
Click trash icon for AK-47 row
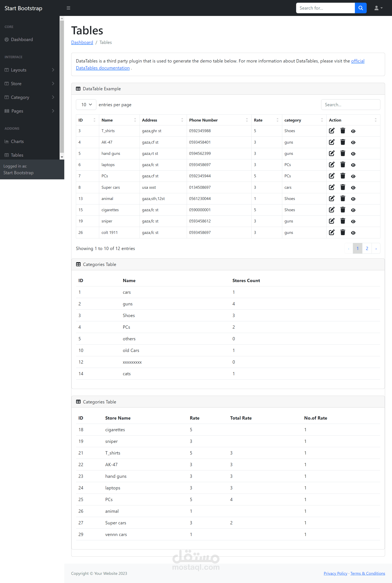(342, 142)
